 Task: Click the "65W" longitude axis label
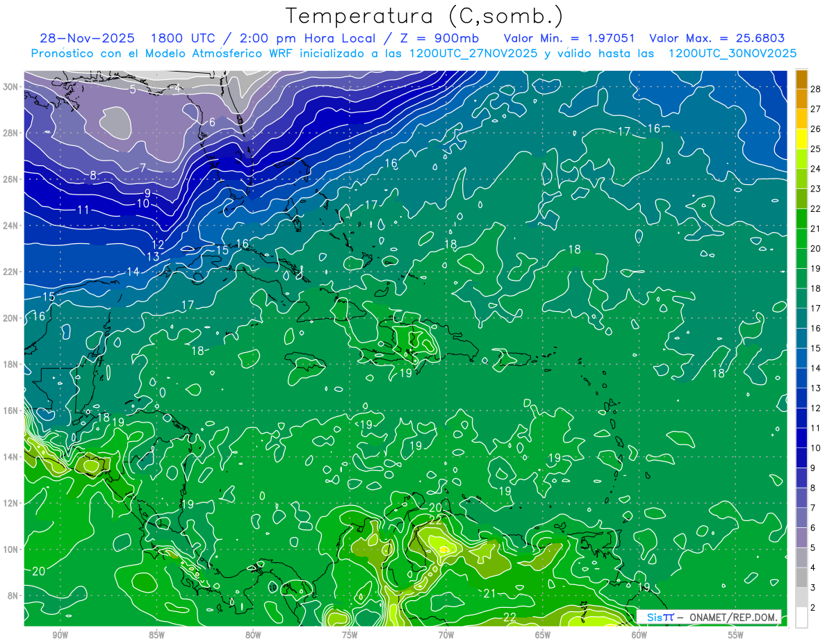543,636
